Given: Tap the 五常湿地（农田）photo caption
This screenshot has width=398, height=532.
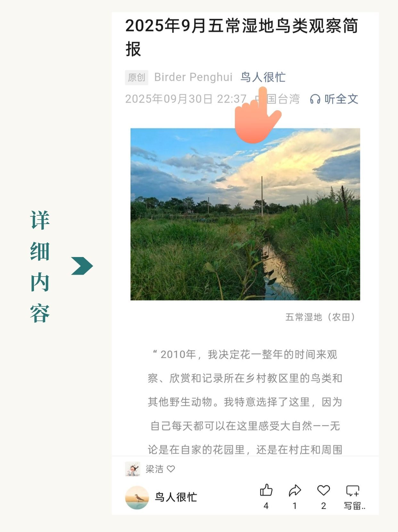Looking at the screenshot, I should [x=320, y=317].
